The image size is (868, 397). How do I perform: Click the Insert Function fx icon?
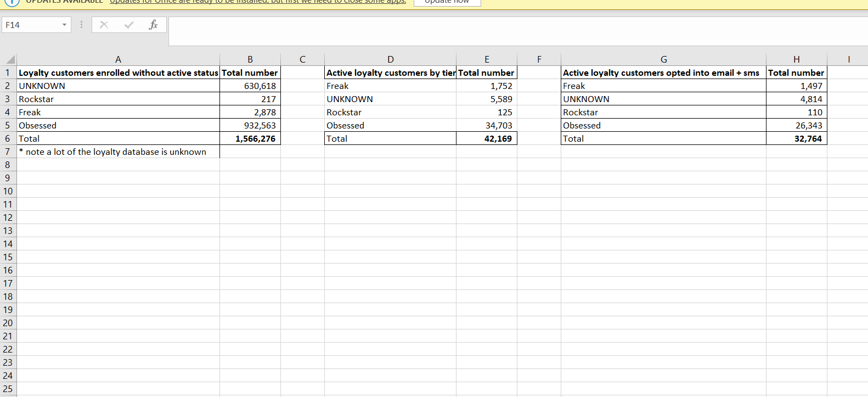coord(153,25)
